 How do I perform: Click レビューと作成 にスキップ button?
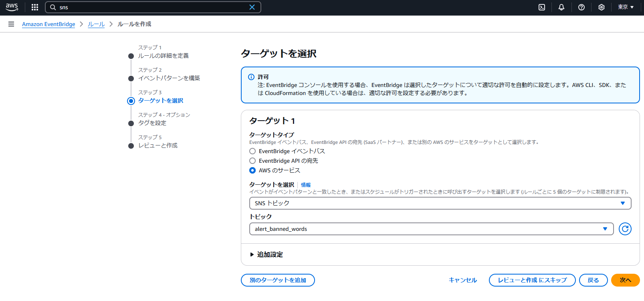tap(532, 280)
